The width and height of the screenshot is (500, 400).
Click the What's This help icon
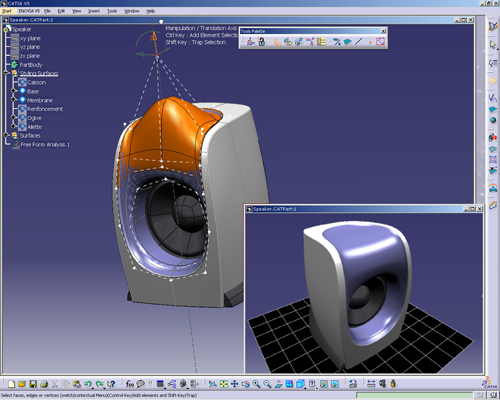112,384
